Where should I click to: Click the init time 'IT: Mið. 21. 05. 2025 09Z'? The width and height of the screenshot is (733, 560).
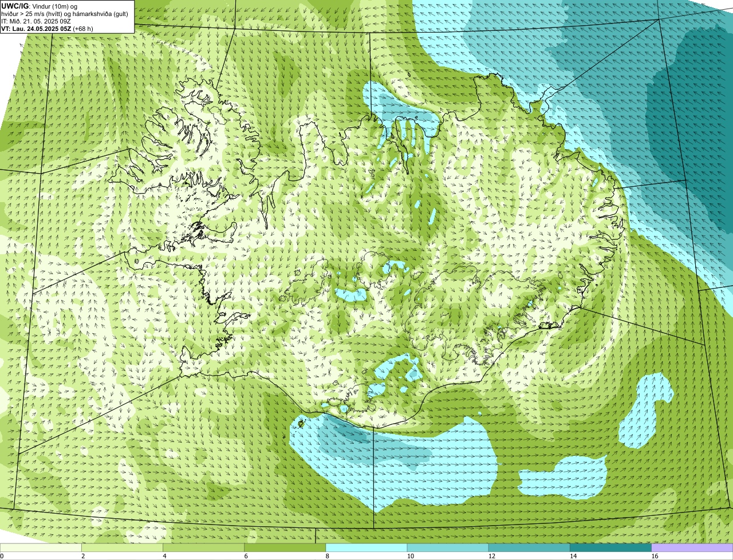36,21
